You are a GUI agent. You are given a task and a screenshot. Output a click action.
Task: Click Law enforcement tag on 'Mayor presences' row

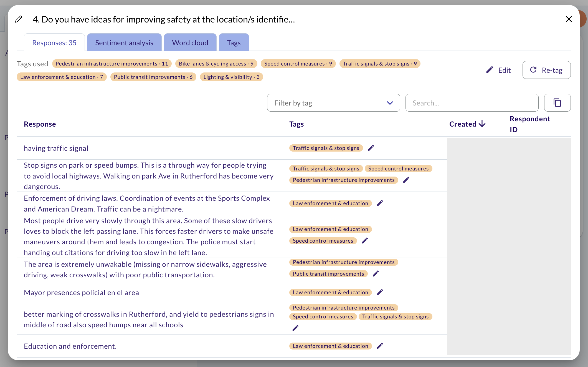point(330,292)
